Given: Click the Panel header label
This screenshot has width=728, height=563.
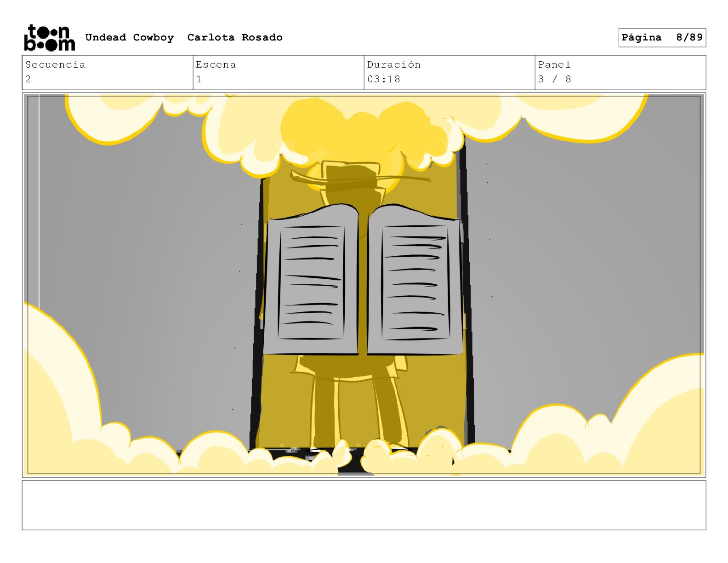Looking at the screenshot, I should click(555, 64).
